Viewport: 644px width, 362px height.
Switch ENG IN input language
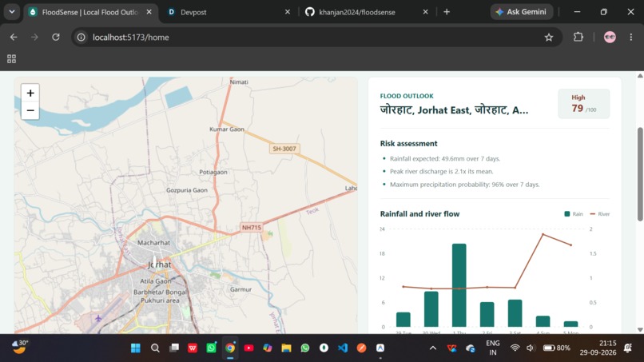(493, 348)
